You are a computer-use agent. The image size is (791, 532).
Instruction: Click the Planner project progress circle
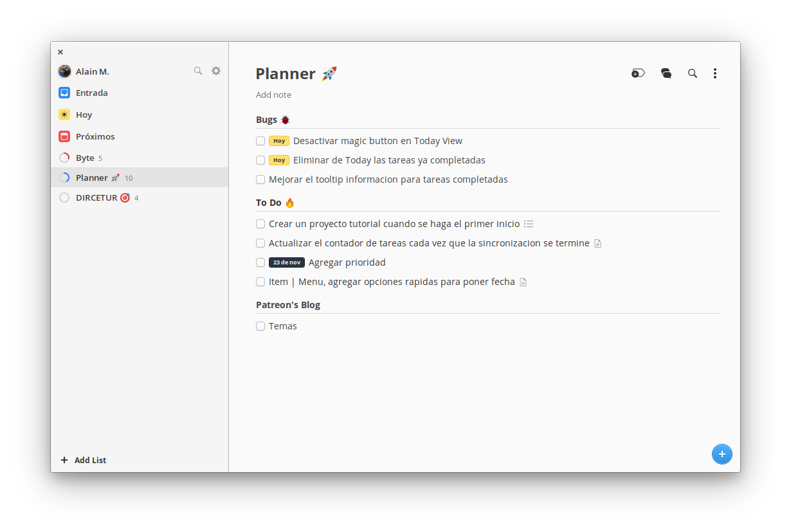coord(64,178)
